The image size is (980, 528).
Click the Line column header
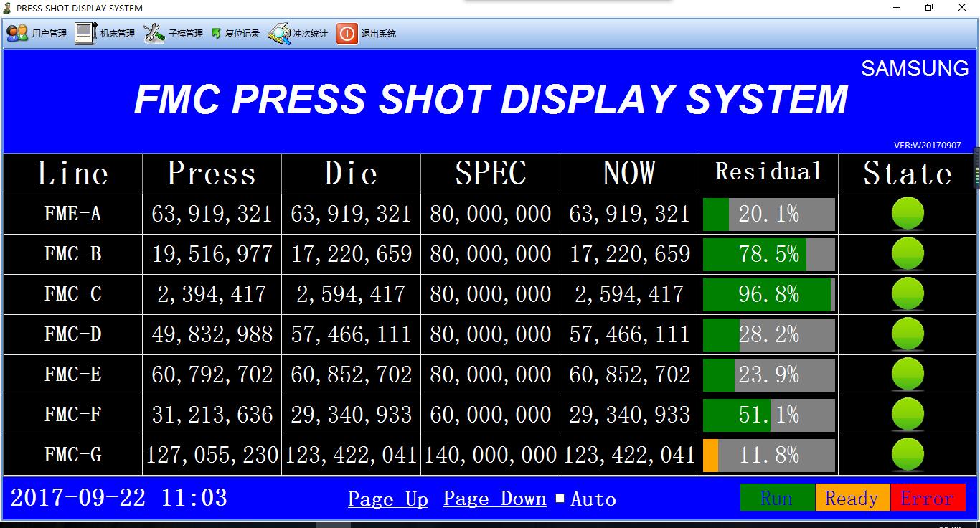pos(72,174)
